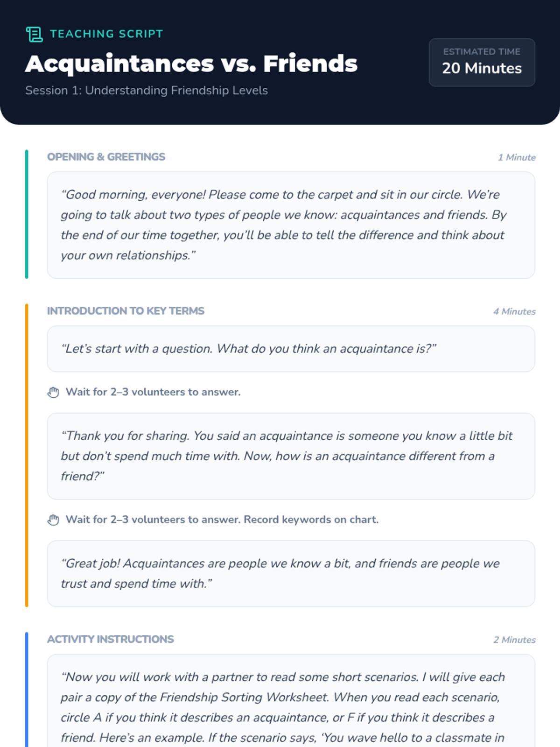The width and height of the screenshot is (560, 747).
Task: Select the "TEACHING SCRIPT" label
Action: click(x=106, y=34)
